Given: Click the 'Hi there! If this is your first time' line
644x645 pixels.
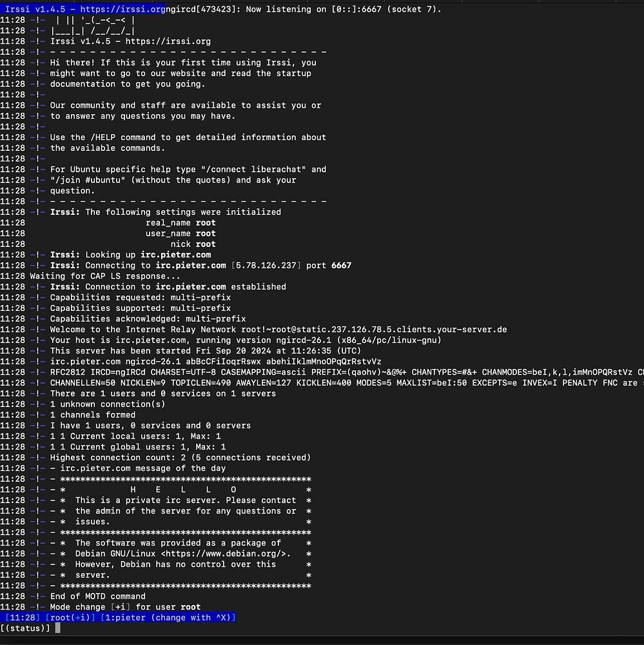Looking at the screenshot, I should [183, 63].
